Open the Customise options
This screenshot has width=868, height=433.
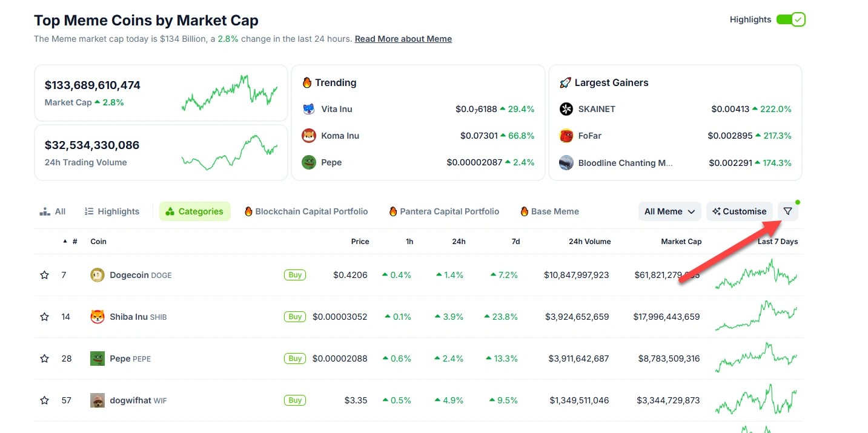tap(739, 211)
